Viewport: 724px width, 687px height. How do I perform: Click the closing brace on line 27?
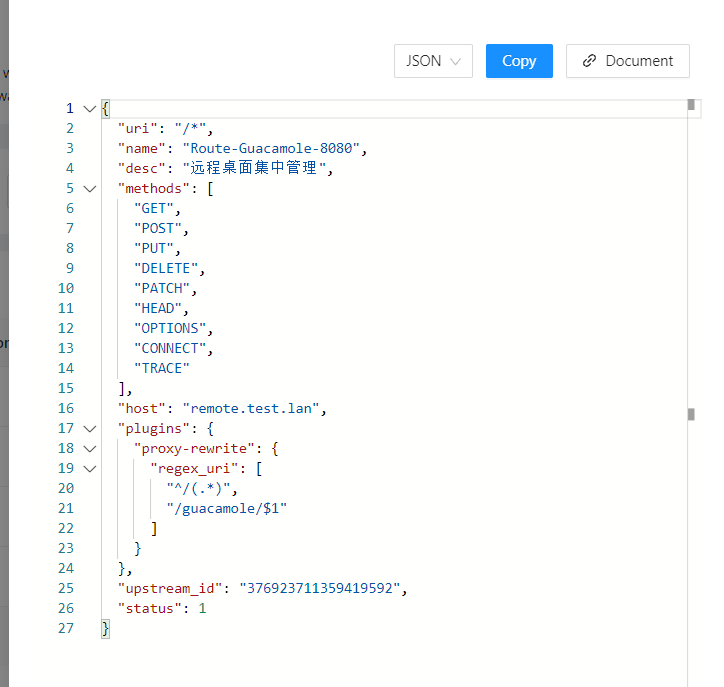105,628
